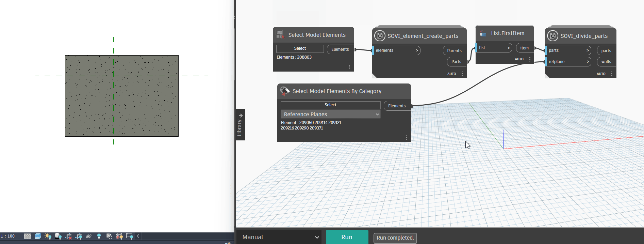This screenshot has height=244, width=644.
Task: Click the SOVI_element_create_parts node icon
Action: 380,35
